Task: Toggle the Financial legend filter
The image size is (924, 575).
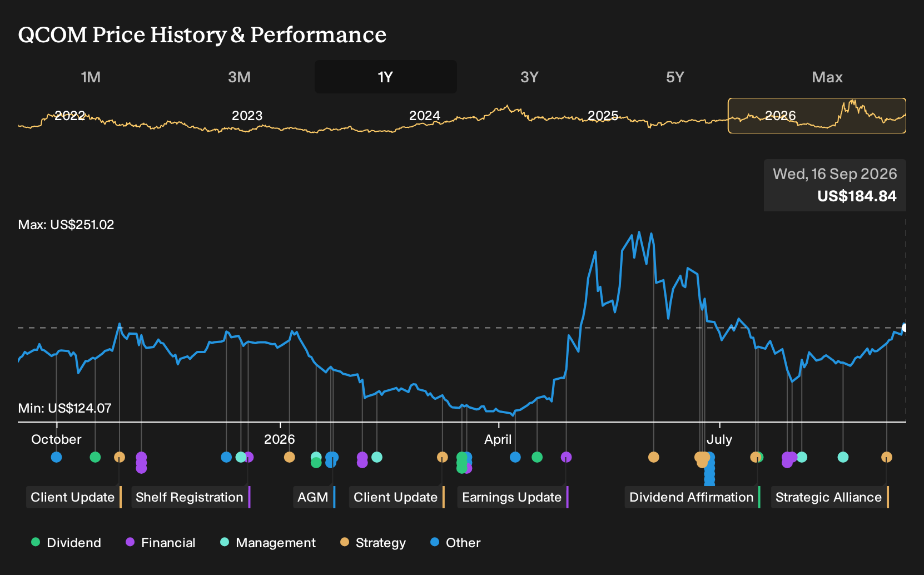Action: (x=161, y=543)
